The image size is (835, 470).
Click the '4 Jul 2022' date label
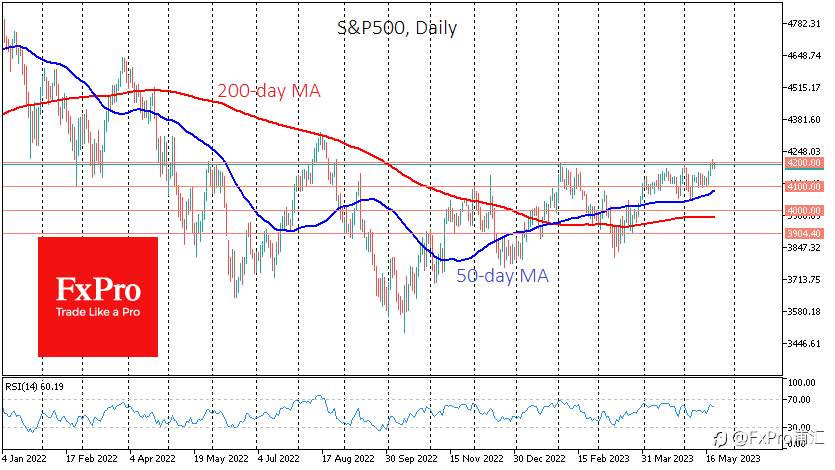click(x=279, y=458)
